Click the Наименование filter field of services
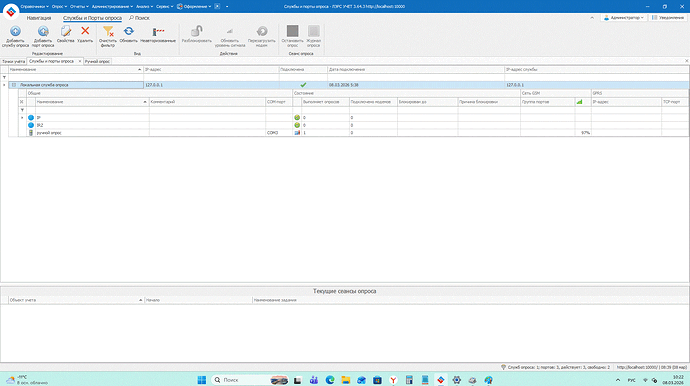Image resolution: width=690 pixels, height=386 pixels. pos(76,77)
